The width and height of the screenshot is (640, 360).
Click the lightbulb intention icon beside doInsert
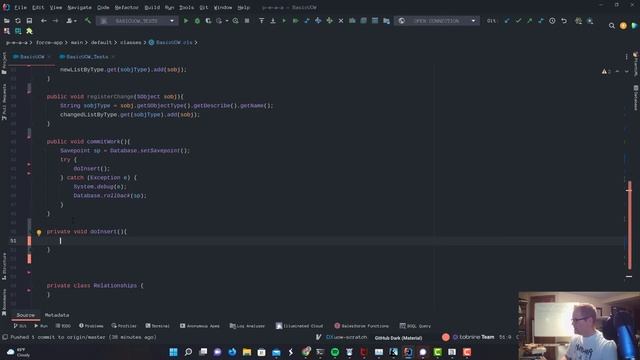coord(39,232)
